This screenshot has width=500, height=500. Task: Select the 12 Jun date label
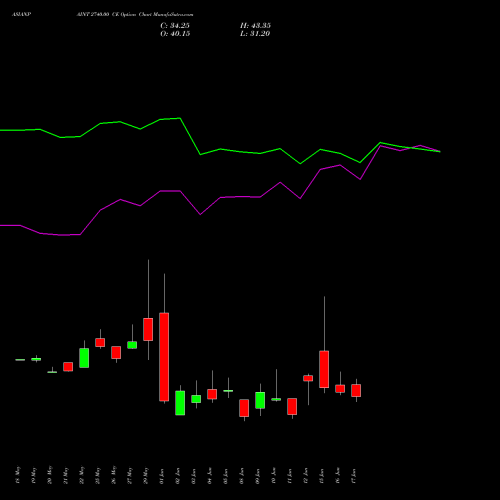[x=306, y=476]
